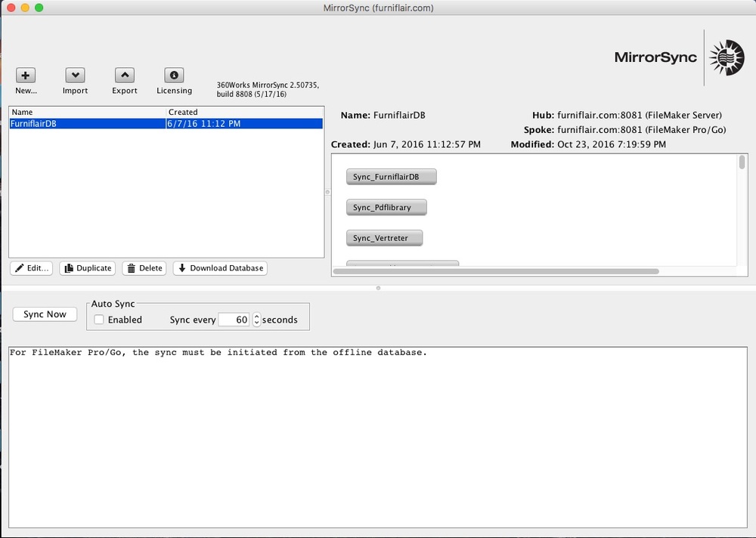Screen dimensions: 756x538
Task: Click the MirrorSync sun logo
Action: (x=727, y=57)
